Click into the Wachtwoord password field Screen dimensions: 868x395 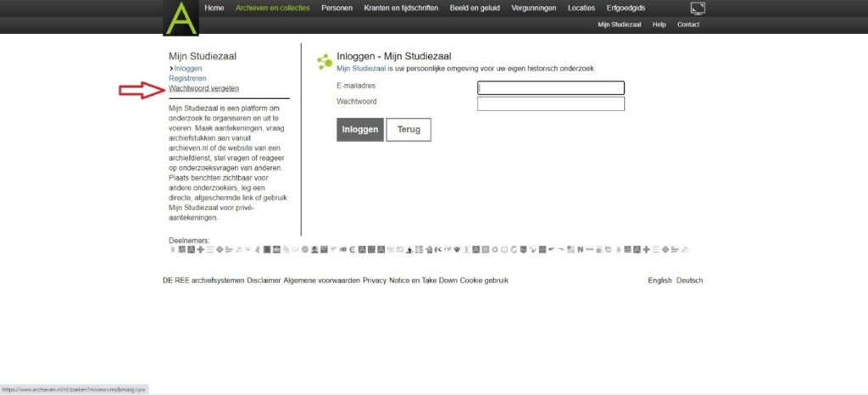(x=551, y=104)
